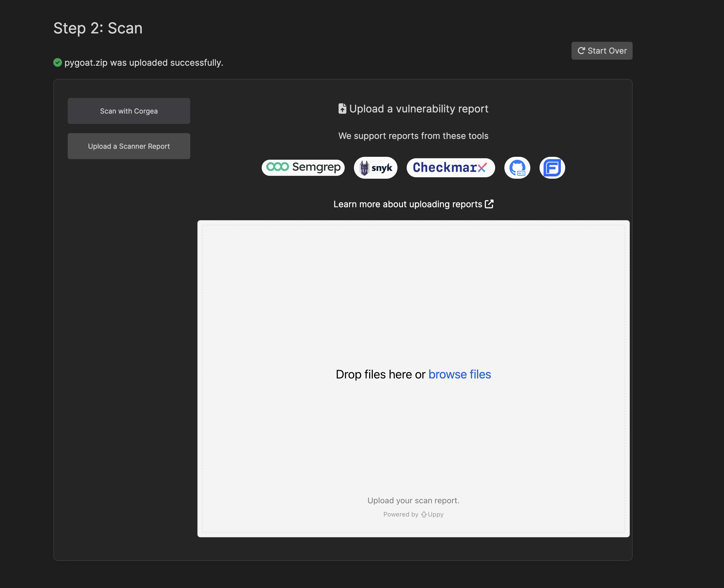Click the file upload icon beside heading

coord(342,109)
